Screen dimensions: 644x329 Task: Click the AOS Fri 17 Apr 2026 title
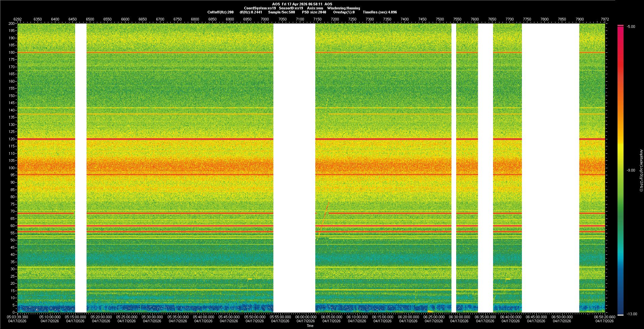[302, 4]
